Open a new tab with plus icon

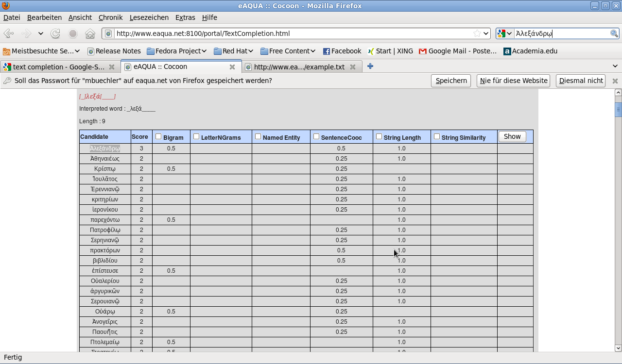370,66
